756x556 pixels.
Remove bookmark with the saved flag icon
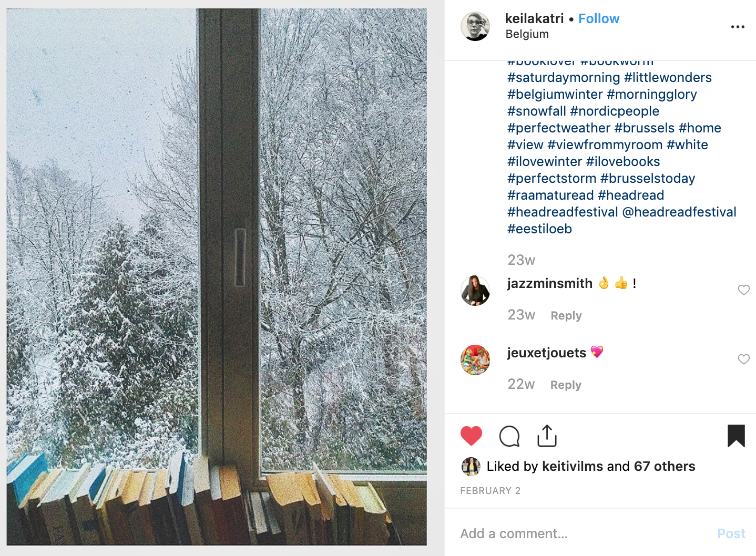pyautogui.click(x=736, y=436)
